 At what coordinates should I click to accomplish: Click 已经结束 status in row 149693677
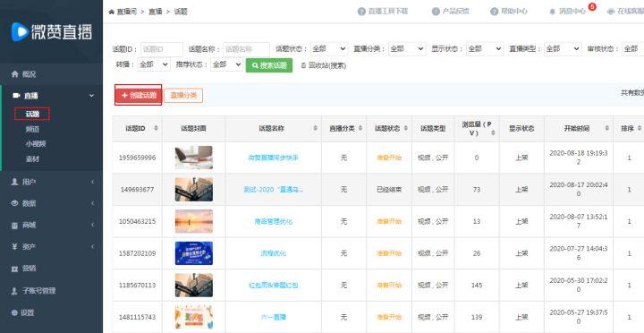click(x=389, y=190)
